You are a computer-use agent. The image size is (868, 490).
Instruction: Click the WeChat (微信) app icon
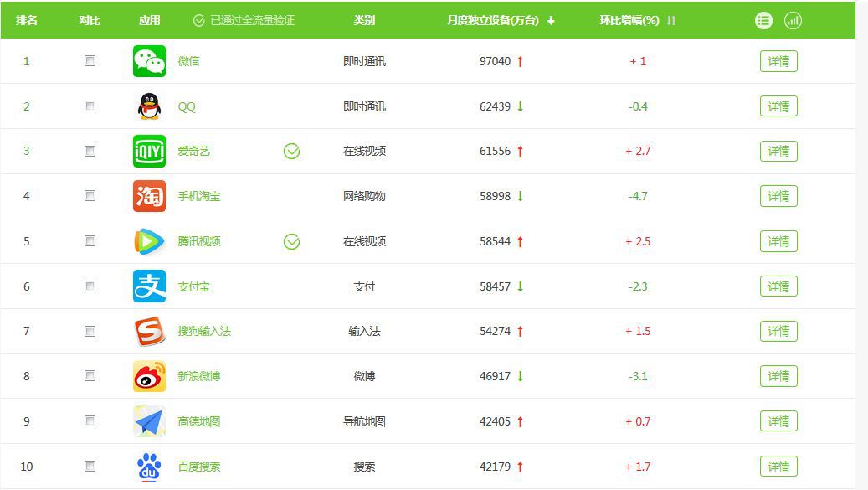[149, 61]
